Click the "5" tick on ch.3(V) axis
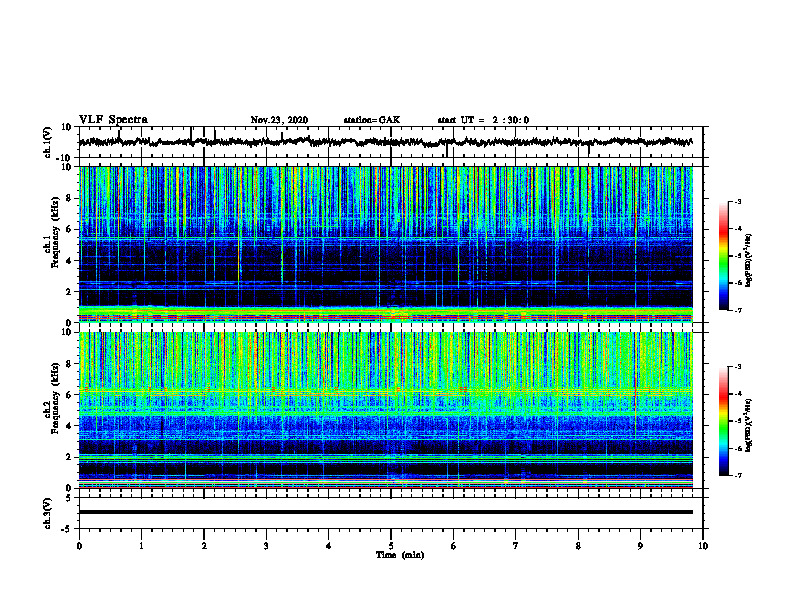The width and height of the screenshot is (792, 612). pos(69,498)
